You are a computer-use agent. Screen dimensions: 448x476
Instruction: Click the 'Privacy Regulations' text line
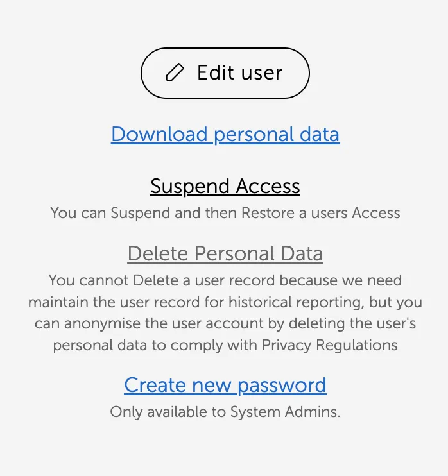point(225,345)
